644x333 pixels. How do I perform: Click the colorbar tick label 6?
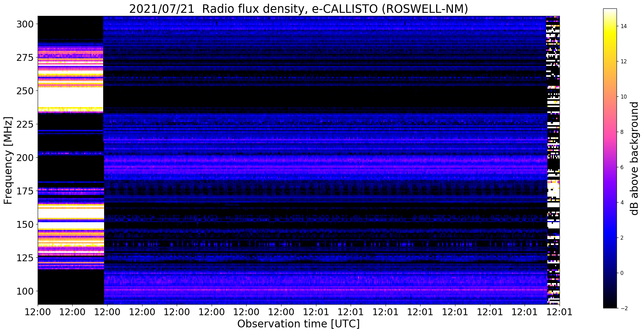(x=622, y=167)
